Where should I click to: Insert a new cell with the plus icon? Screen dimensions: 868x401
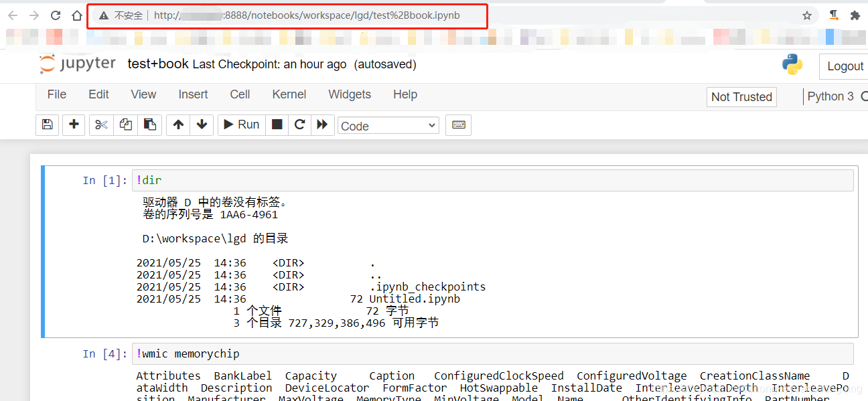[x=74, y=125]
